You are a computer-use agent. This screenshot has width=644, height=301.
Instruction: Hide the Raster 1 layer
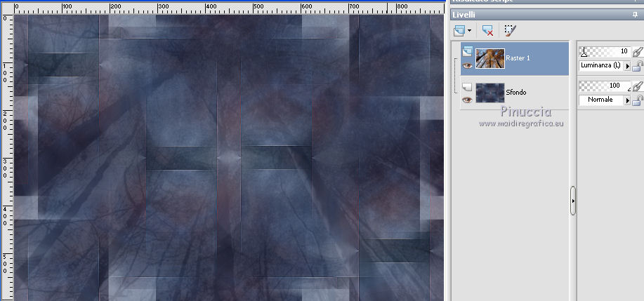pyautogui.click(x=467, y=65)
